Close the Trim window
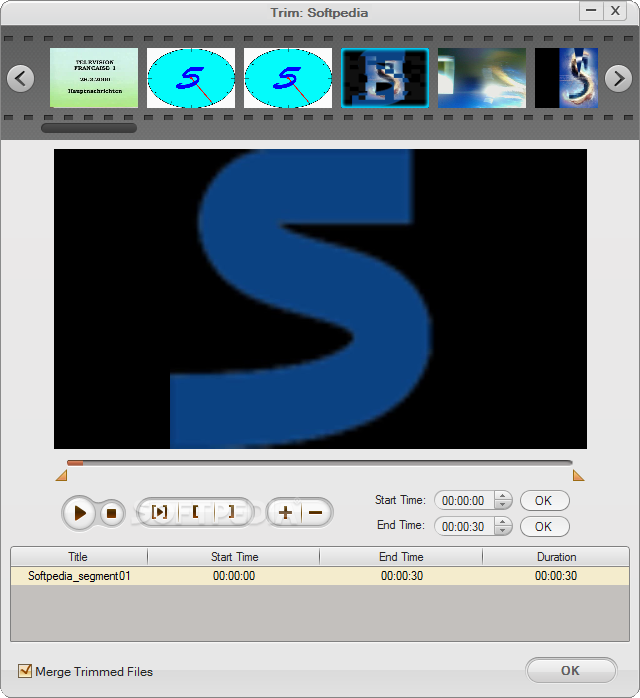Image resolution: width=640 pixels, height=698 pixels. click(x=615, y=11)
